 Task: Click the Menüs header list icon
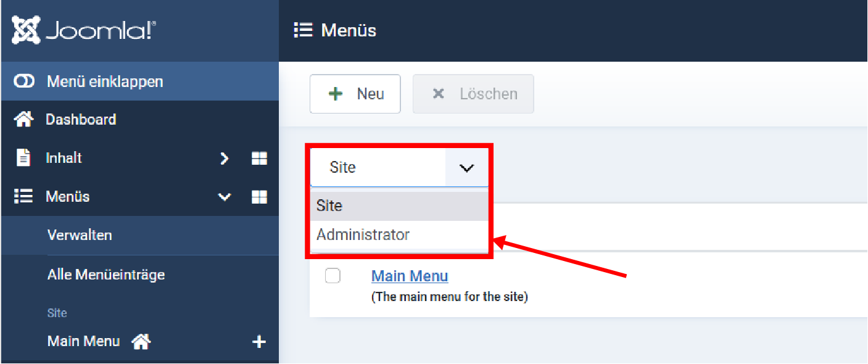click(x=303, y=30)
